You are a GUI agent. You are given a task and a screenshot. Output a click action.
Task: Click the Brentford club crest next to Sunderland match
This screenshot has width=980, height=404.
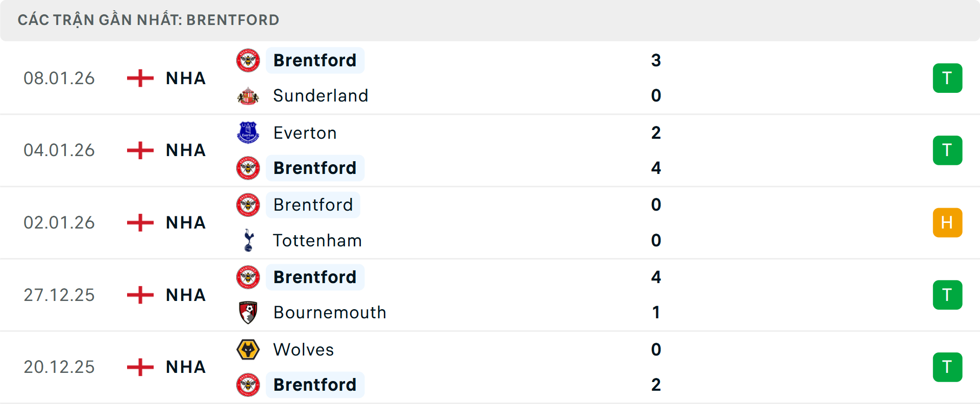click(x=248, y=60)
